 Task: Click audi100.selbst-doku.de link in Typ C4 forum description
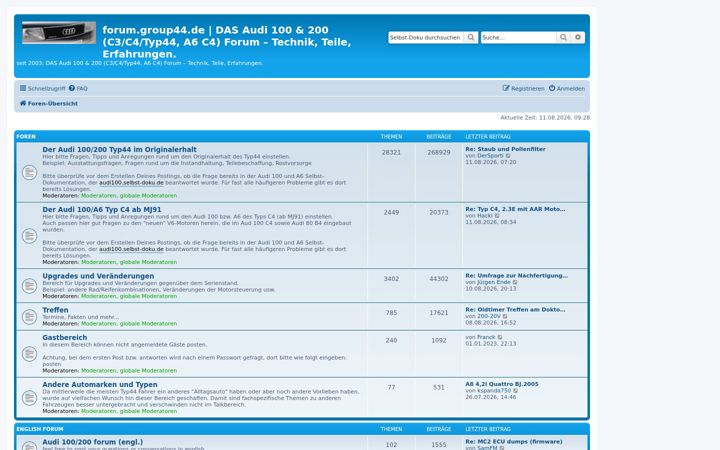(x=131, y=249)
